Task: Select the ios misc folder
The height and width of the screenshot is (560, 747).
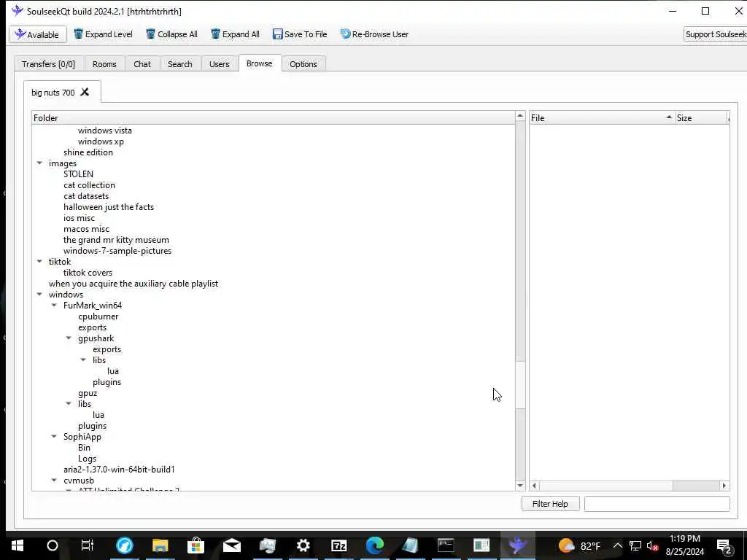Action: tap(79, 218)
